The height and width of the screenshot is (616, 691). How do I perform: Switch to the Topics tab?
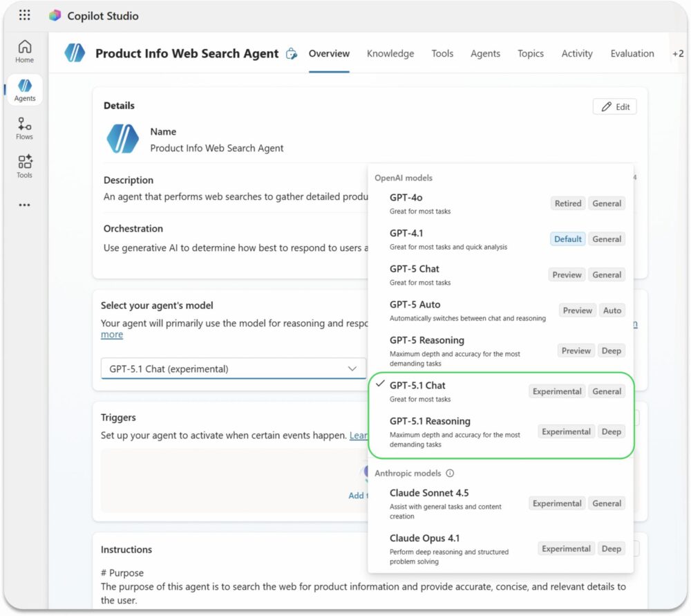point(531,54)
